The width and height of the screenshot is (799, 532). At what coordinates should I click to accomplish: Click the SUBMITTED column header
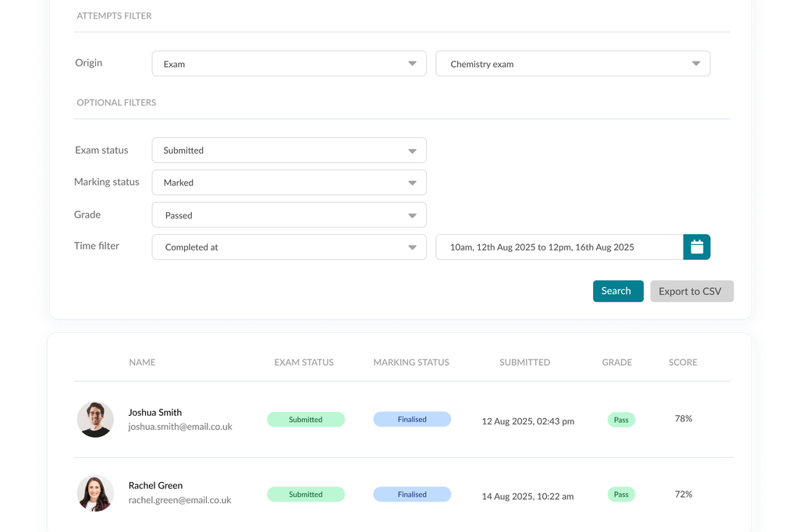(x=524, y=362)
